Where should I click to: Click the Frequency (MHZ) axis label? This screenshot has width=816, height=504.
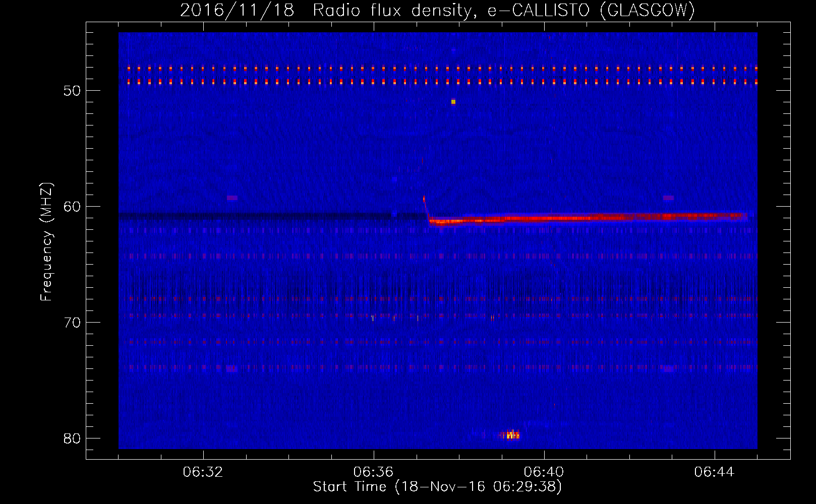(x=46, y=242)
